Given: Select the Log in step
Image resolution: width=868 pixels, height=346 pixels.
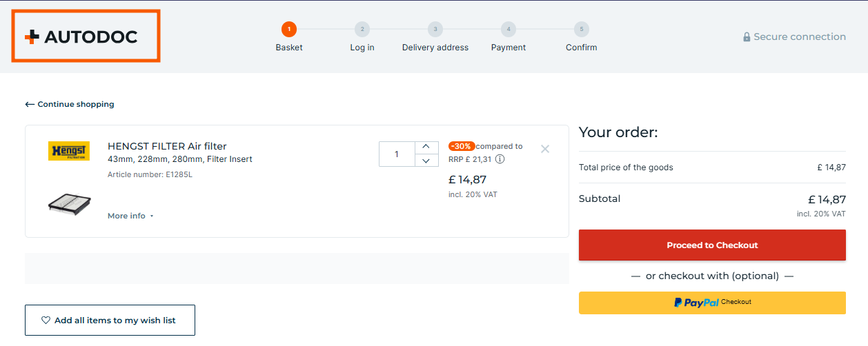Looking at the screenshot, I should (x=362, y=30).
